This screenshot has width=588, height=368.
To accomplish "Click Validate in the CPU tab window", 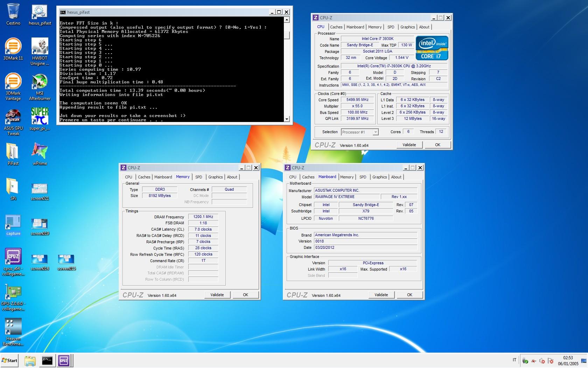I will (409, 145).
